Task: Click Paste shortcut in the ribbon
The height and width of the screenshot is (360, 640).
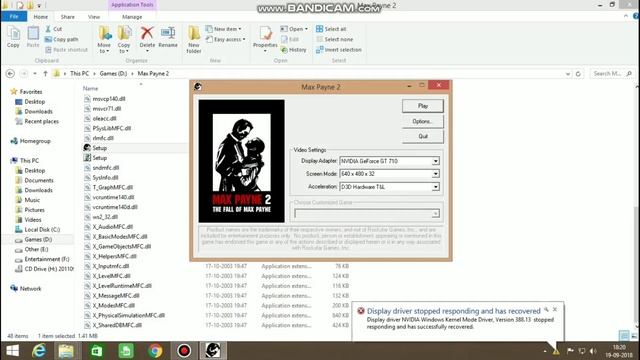Action: (66, 50)
